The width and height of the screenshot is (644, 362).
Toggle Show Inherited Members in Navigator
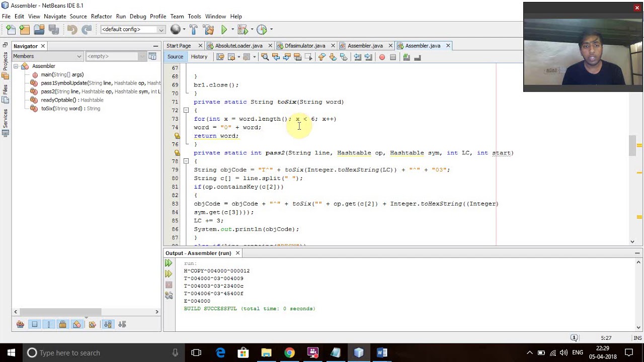click(20, 324)
